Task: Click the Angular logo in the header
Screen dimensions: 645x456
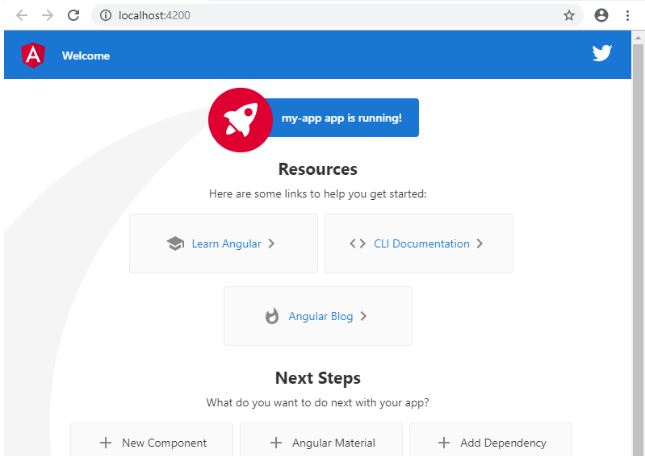Action: coord(33,55)
